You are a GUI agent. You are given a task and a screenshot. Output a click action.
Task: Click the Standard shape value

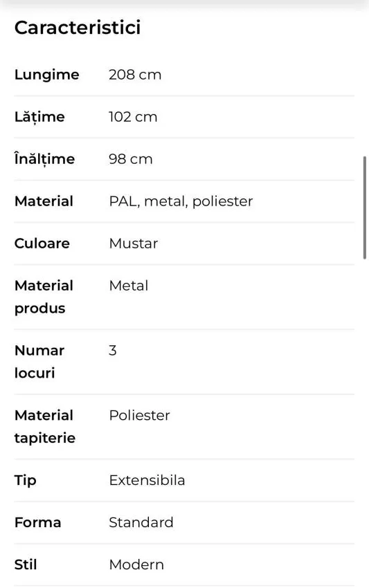[141, 522]
